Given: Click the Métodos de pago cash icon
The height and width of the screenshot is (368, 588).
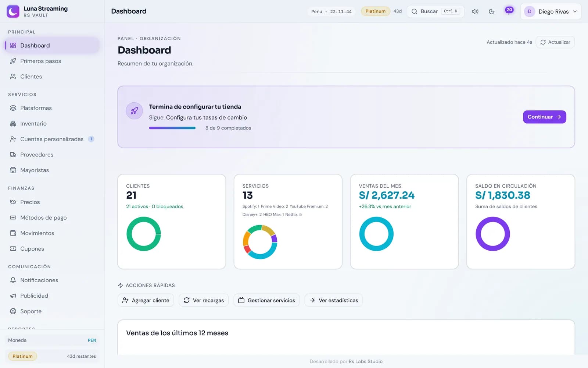Looking at the screenshot, I should pos(13,217).
